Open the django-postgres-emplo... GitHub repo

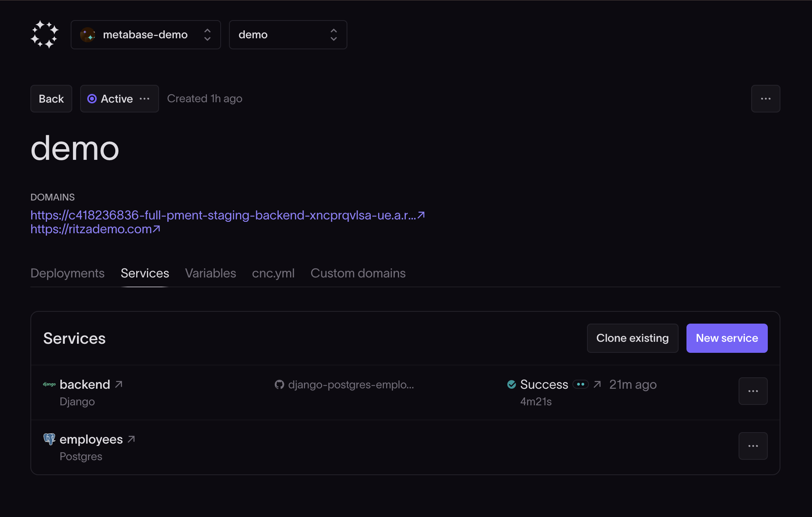(x=351, y=384)
